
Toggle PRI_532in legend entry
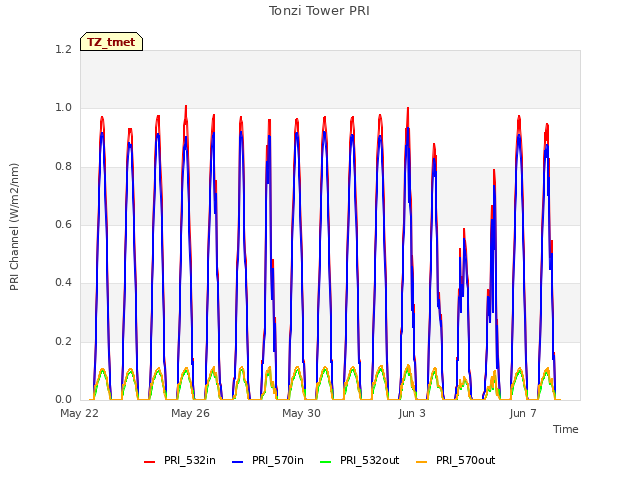[180, 460]
